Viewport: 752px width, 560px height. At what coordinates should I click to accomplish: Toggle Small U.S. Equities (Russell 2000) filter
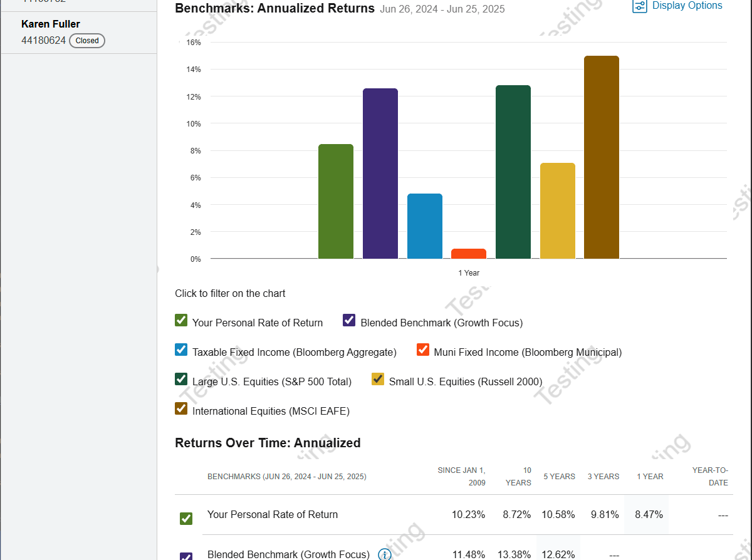pyautogui.click(x=378, y=380)
